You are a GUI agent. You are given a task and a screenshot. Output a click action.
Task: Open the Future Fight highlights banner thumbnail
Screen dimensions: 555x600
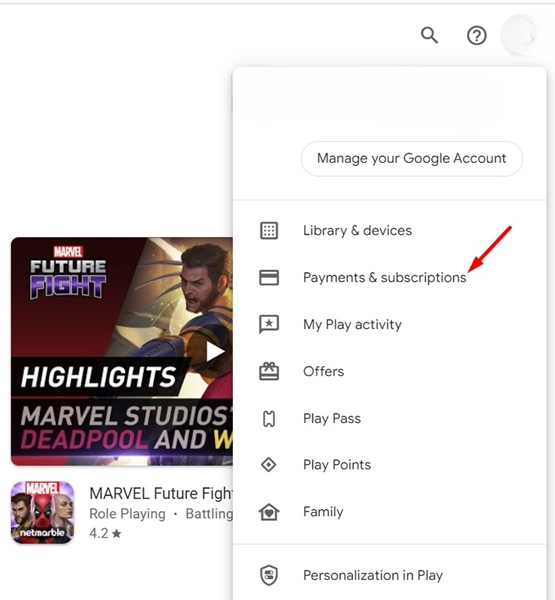(122, 351)
